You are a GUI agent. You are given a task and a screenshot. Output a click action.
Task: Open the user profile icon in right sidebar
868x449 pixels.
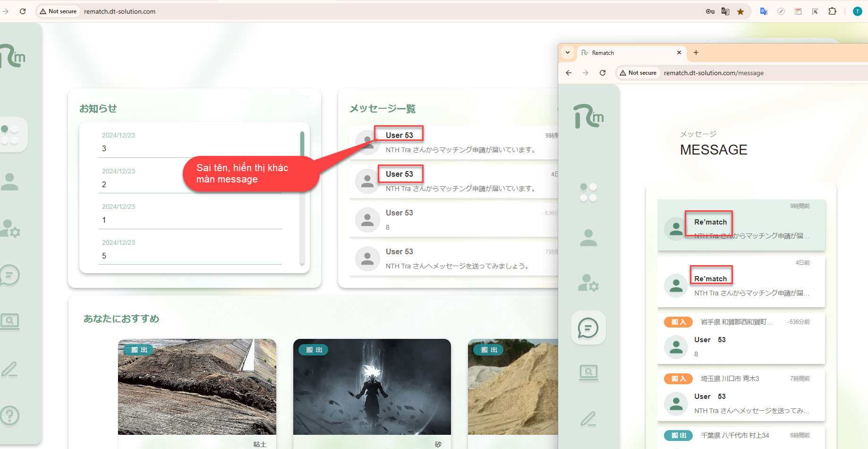pyautogui.click(x=588, y=238)
